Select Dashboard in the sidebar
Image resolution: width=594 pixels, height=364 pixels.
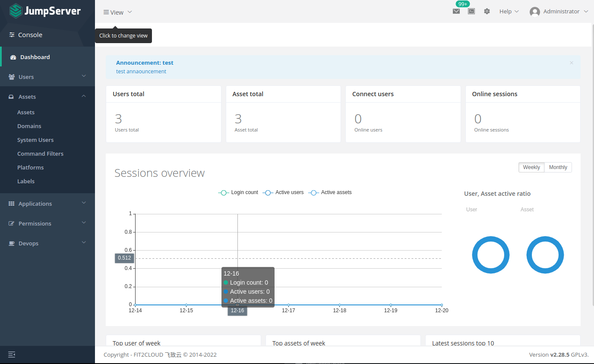(35, 56)
